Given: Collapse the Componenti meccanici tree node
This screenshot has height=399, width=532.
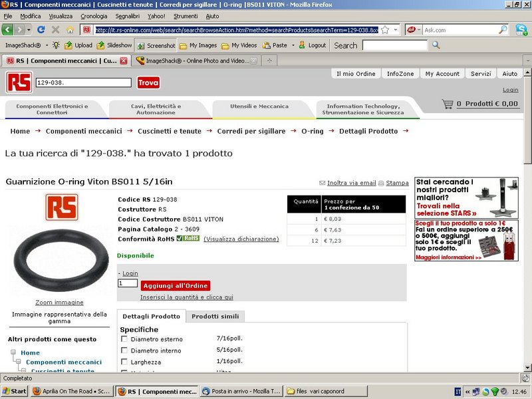Looking at the screenshot, I should (x=19, y=362).
